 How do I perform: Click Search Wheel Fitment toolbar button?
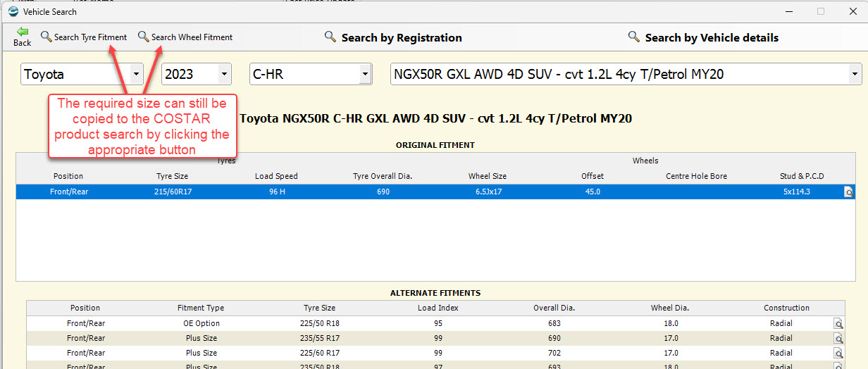tap(185, 37)
